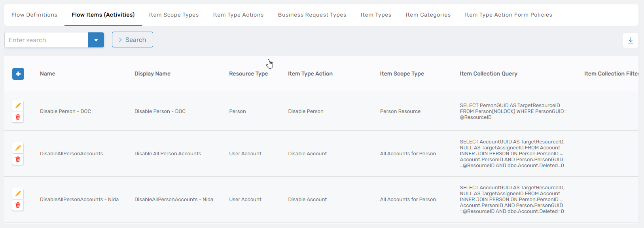This screenshot has width=644, height=228.
Task: Open the Item Categories tab
Action: [428, 15]
